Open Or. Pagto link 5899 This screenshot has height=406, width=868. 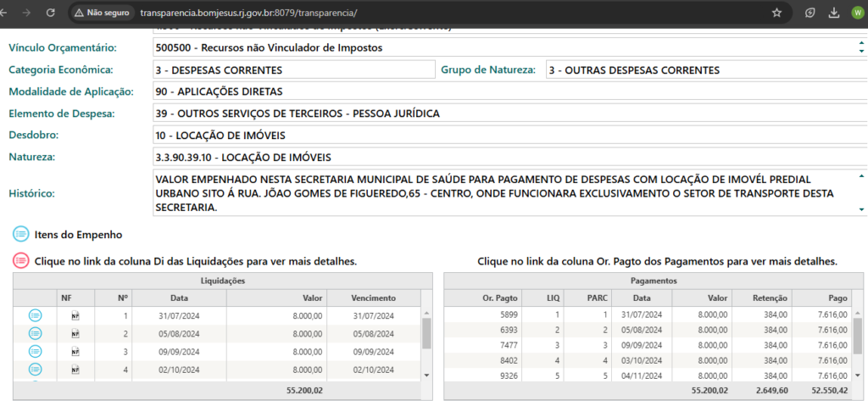(509, 314)
